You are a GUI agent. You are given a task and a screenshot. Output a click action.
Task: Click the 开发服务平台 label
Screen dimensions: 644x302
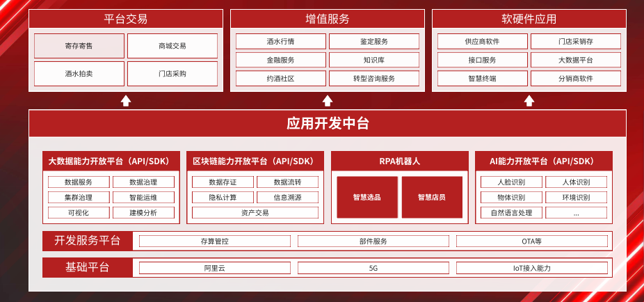point(88,241)
